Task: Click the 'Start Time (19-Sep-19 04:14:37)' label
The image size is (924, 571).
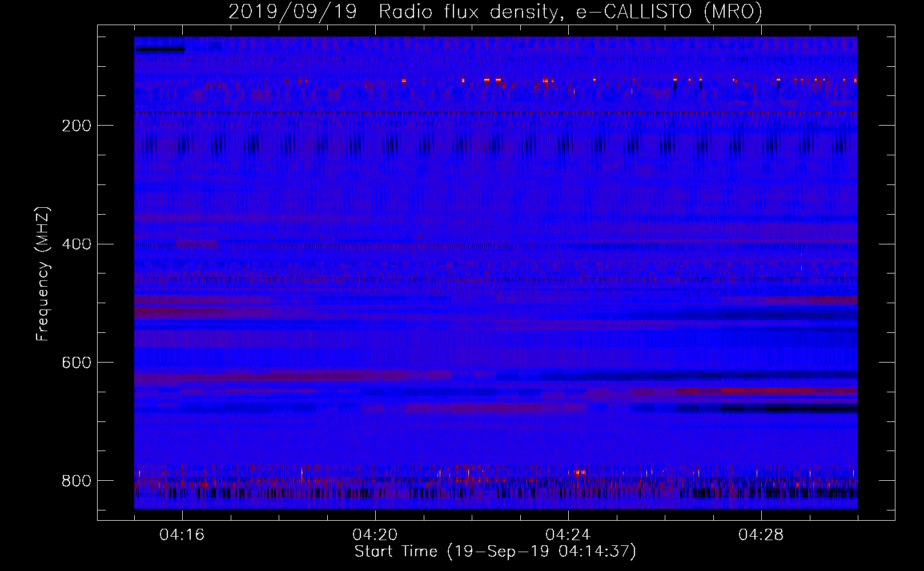Action: [x=495, y=552]
